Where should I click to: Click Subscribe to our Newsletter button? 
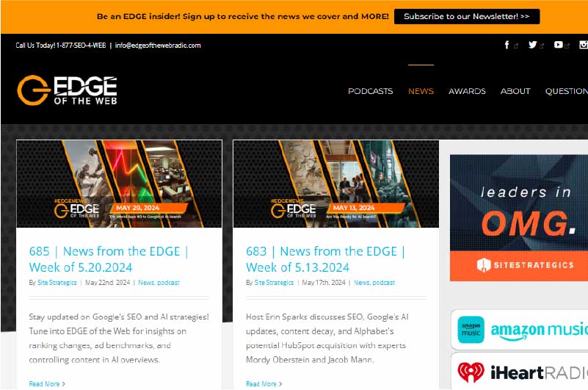coord(467,16)
